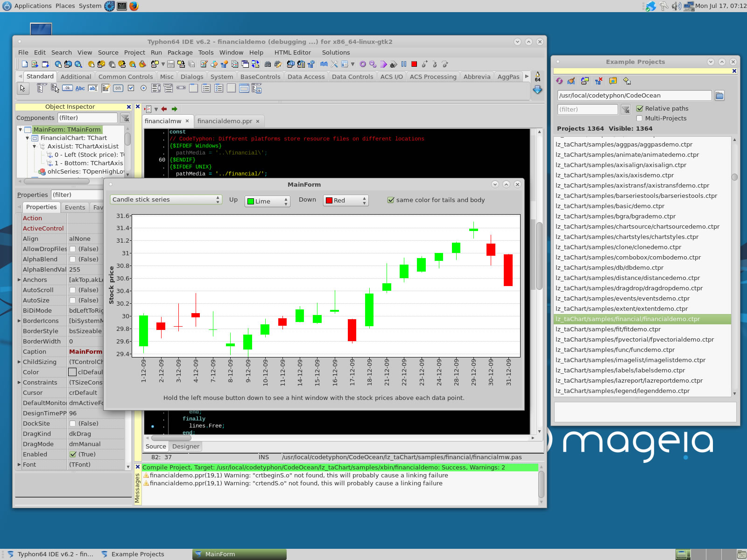The height and width of the screenshot is (560, 747).
Task: Click the broom clean icon in Example Projects
Action: pos(571,81)
